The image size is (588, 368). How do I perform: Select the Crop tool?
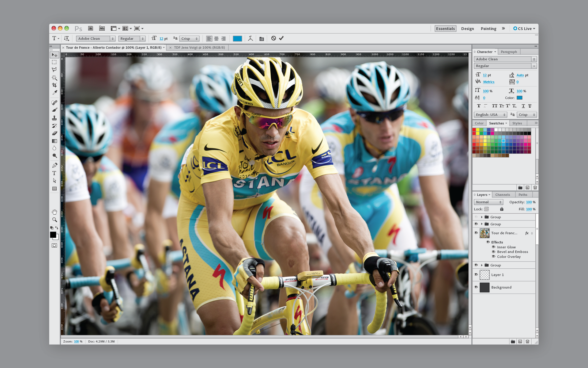[x=55, y=85]
